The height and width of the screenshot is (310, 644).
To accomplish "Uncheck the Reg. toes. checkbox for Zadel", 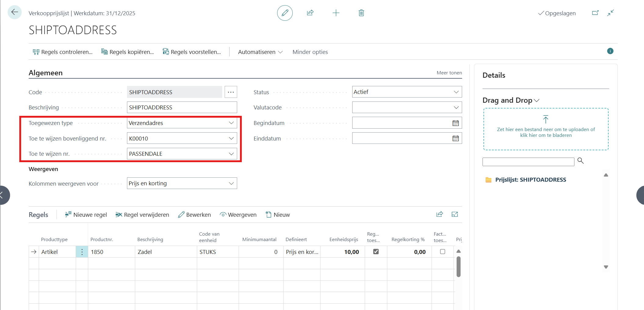I will 376,251.
